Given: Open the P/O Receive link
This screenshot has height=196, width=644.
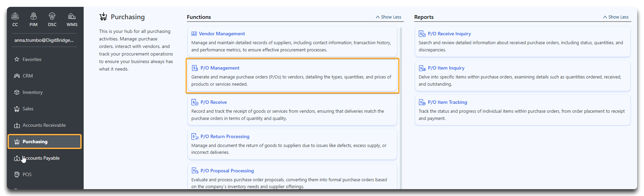Looking at the screenshot, I should click(x=214, y=102).
